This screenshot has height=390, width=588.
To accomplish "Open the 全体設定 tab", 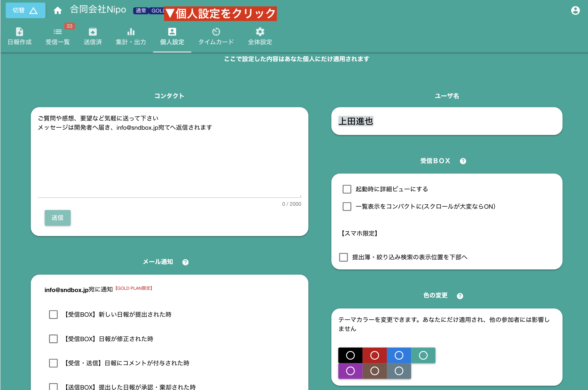I will [260, 36].
